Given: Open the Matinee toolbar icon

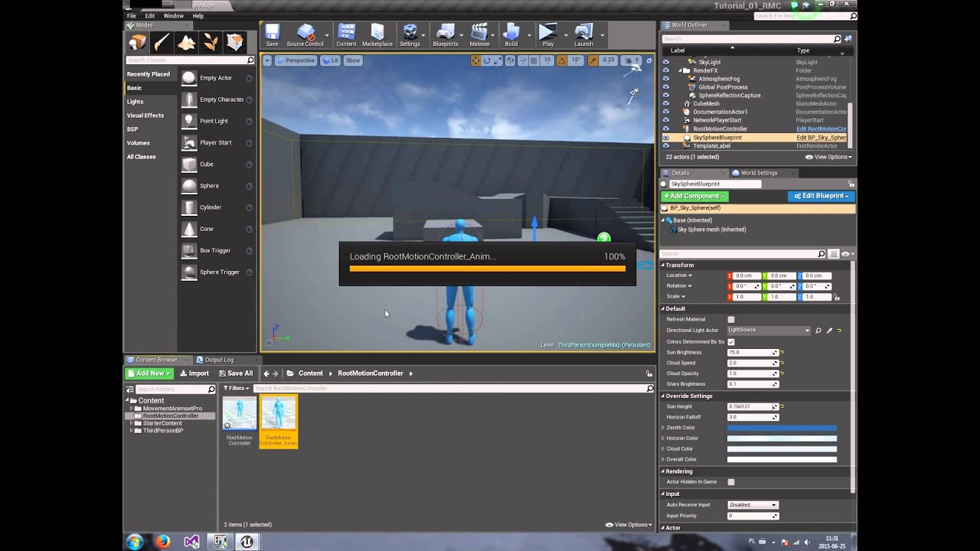Looking at the screenshot, I should (x=479, y=35).
